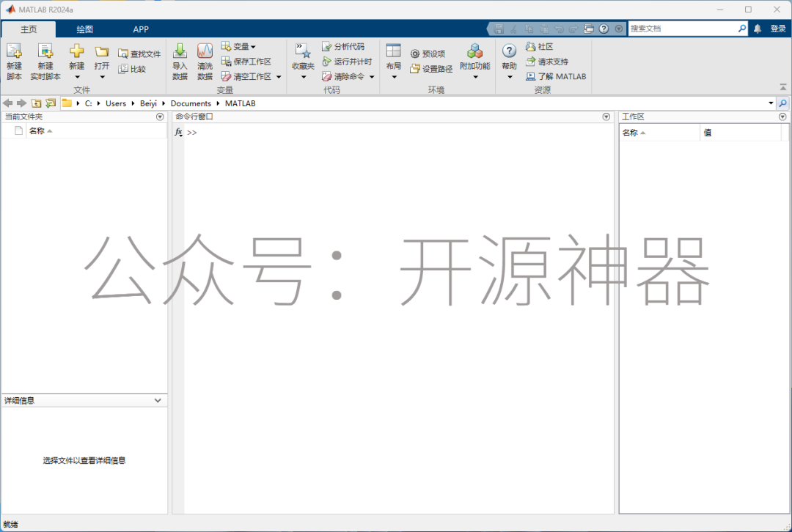
Task: Click Run and Time (运行并计时)
Action: point(347,62)
